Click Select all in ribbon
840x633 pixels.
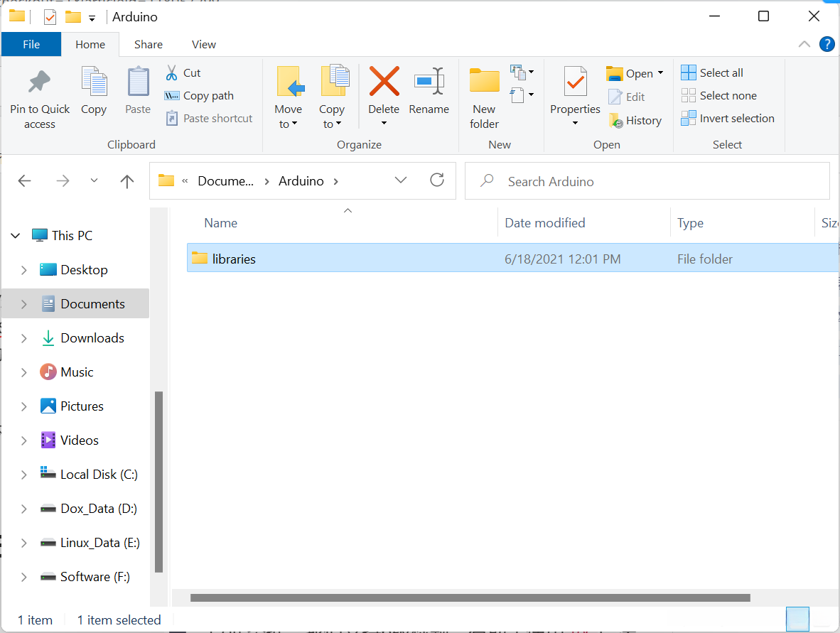(712, 72)
